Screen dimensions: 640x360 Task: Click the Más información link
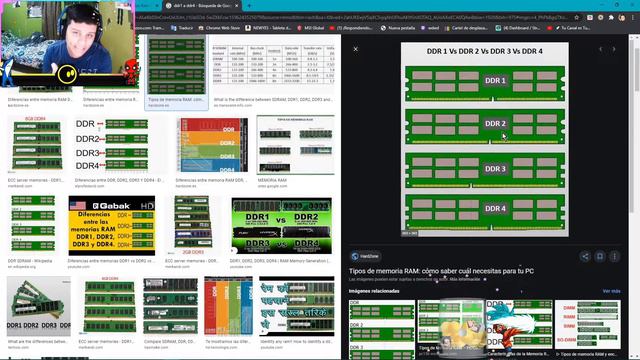point(464,280)
